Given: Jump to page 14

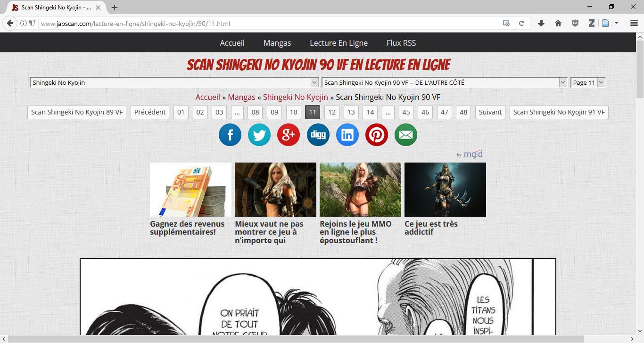Looking at the screenshot, I should point(370,112).
